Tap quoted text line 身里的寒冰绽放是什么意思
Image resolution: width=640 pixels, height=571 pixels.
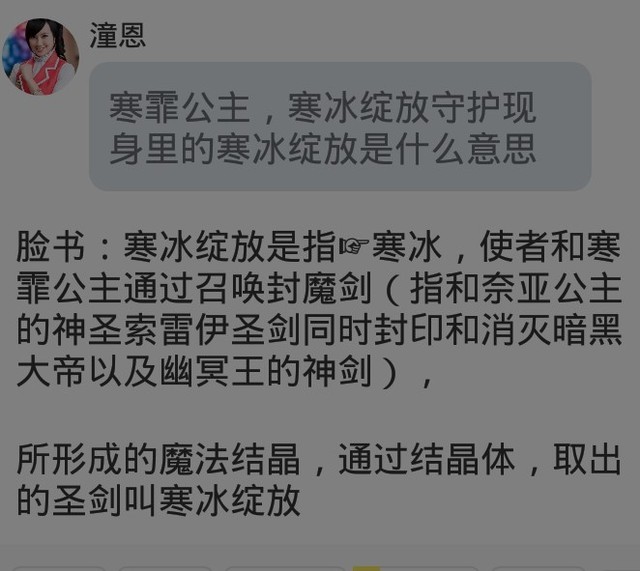tap(322, 149)
